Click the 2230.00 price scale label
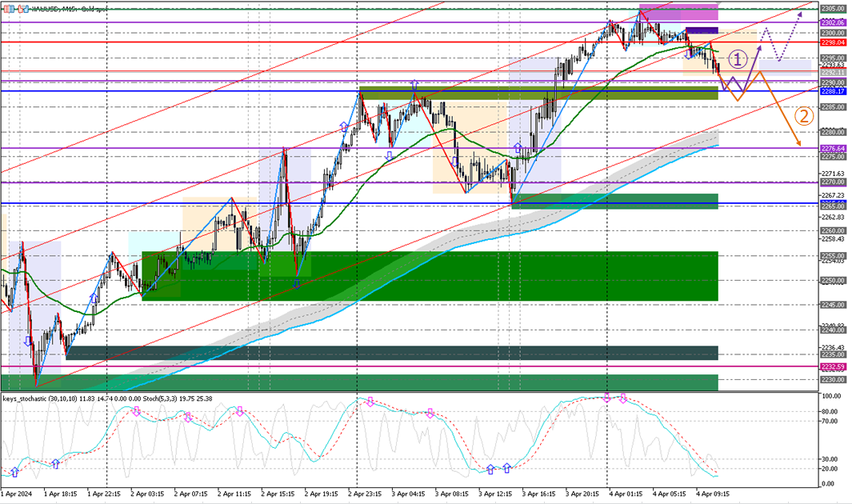 click(x=833, y=380)
